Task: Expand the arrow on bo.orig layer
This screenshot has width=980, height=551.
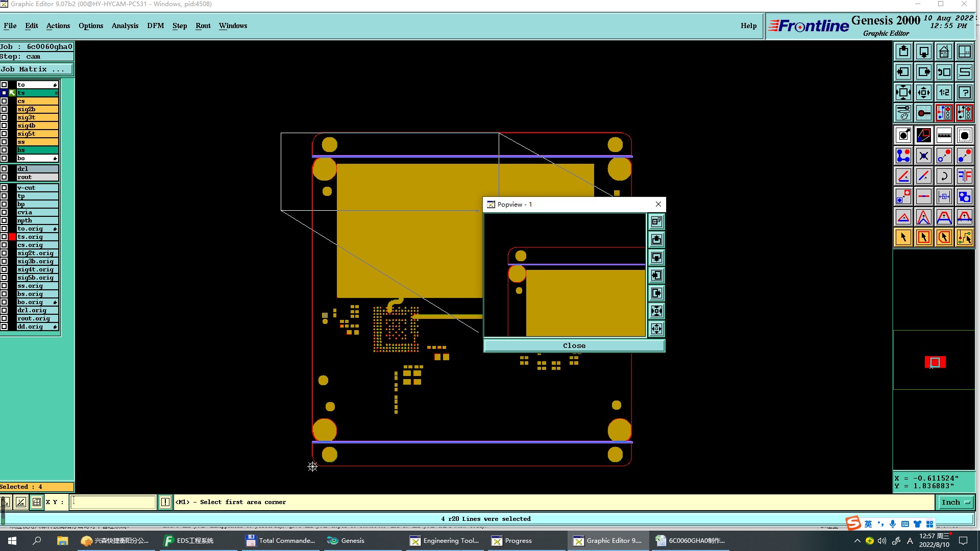Action: [55, 303]
